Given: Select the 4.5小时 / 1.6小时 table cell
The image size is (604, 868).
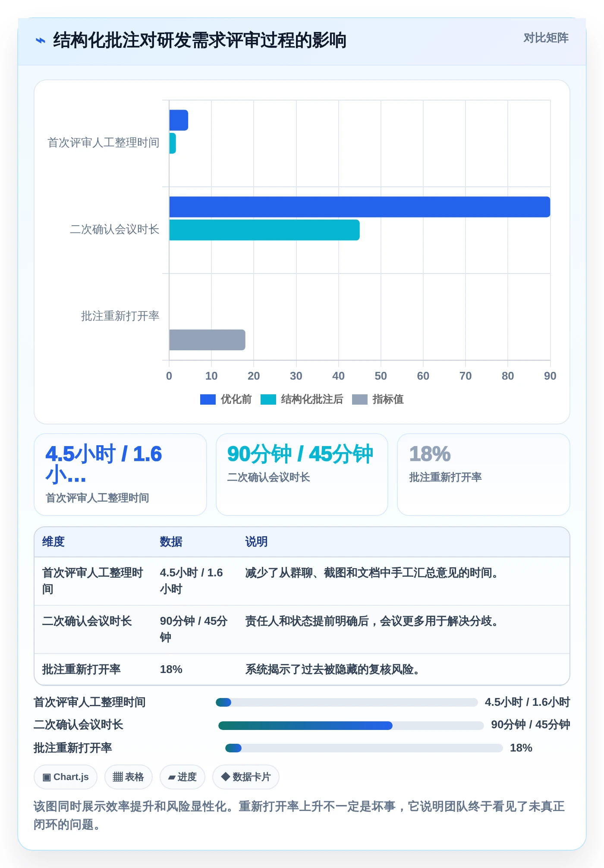Looking at the screenshot, I should [195, 581].
